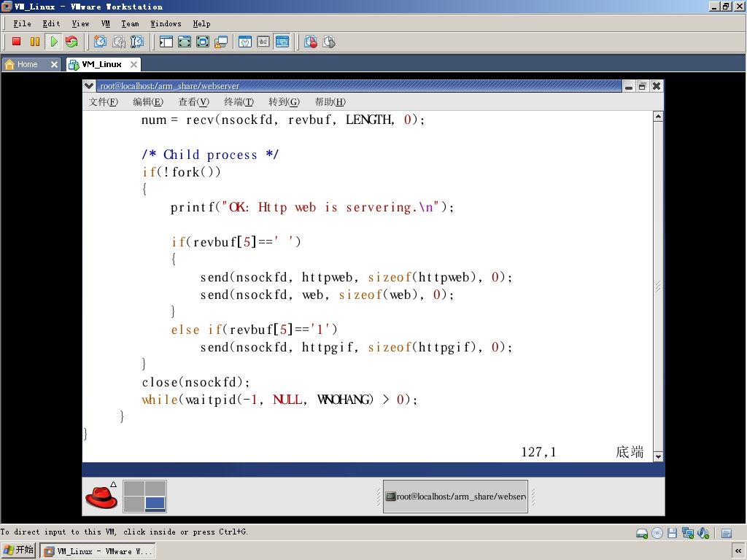Expand system tray with double-chevron button

point(738,551)
